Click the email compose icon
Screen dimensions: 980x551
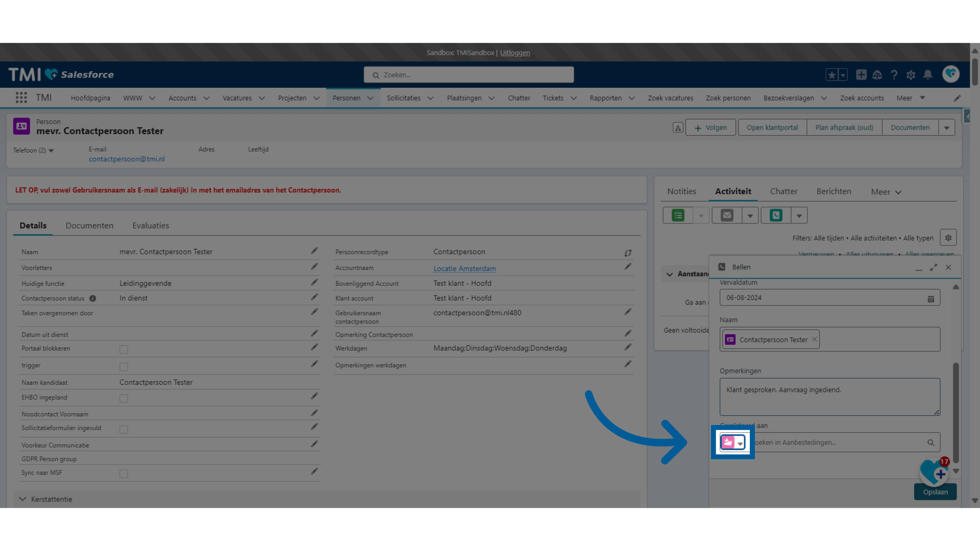click(x=726, y=215)
